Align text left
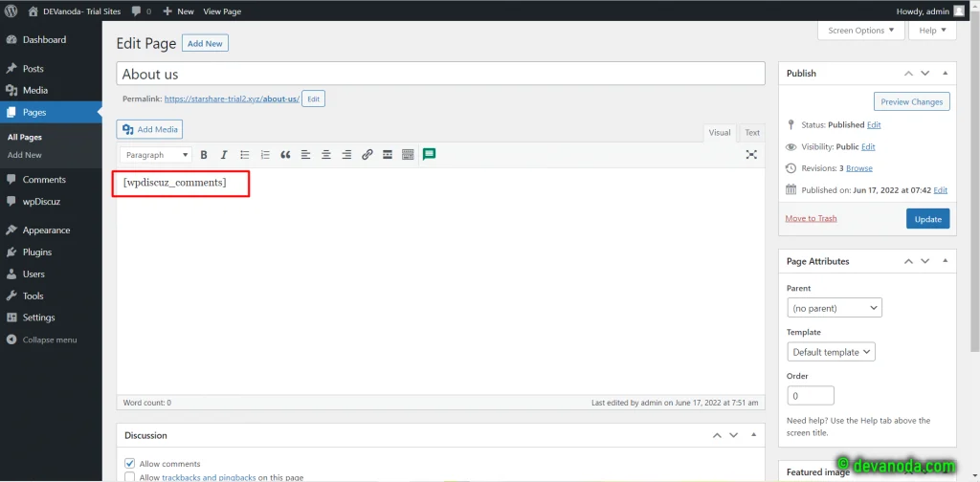The image size is (980, 482). click(x=305, y=155)
